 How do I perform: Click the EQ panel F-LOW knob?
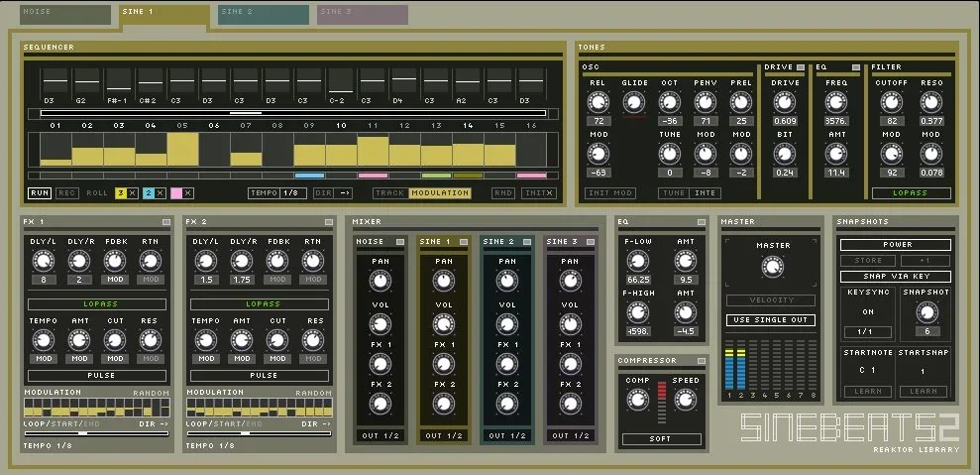[638, 261]
